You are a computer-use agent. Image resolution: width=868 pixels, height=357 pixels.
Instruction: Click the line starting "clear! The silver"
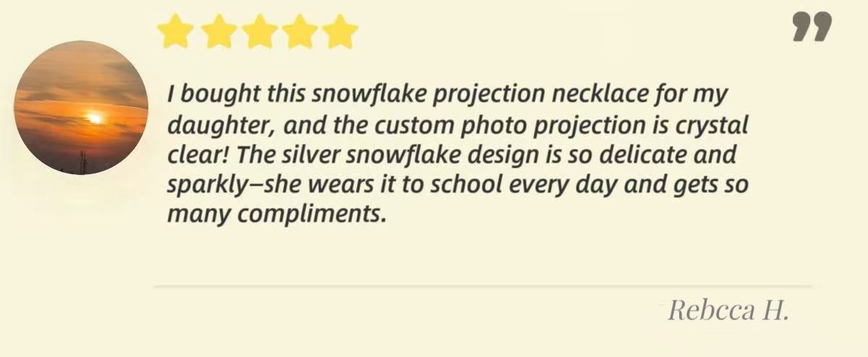coord(451,155)
